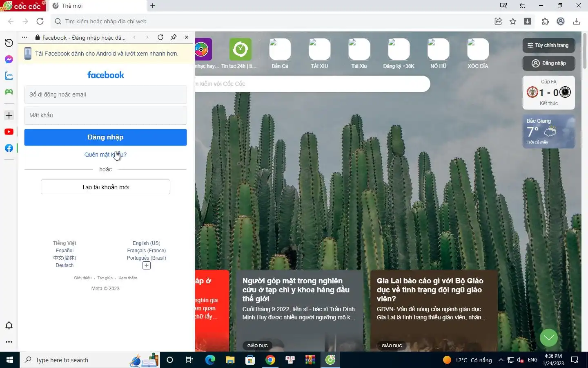
Task: Open article 'Người góp mặt trong nghiên cứu'
Action: click(x=299, y=311)
